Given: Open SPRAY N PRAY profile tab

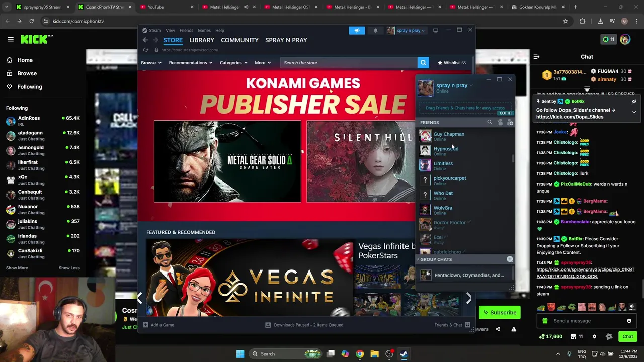Looking at the screenshot, I should (286, 40).
